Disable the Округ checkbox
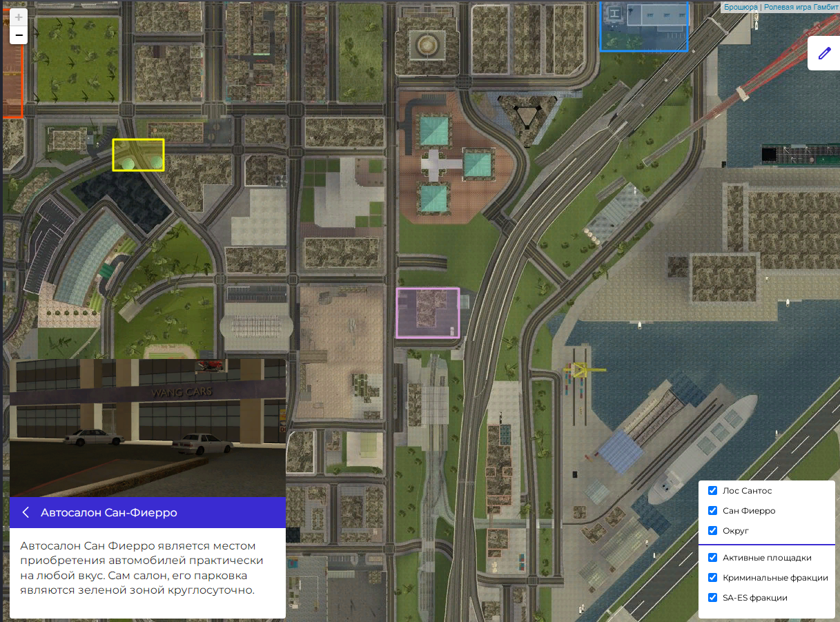Image resolution: width=840 pixels, height=622 pixels. (x=713, y=531)
